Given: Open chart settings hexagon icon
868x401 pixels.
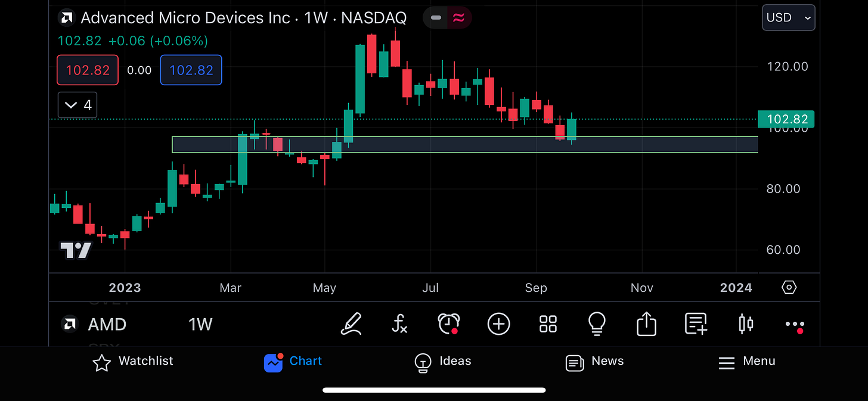Looking at the screenshot, I should [789, 288].
